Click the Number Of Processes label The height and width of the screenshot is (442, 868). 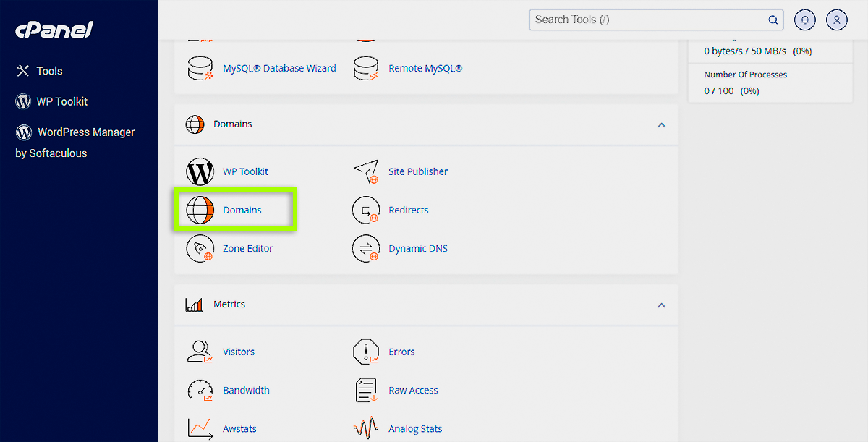[x=745, y=75]
